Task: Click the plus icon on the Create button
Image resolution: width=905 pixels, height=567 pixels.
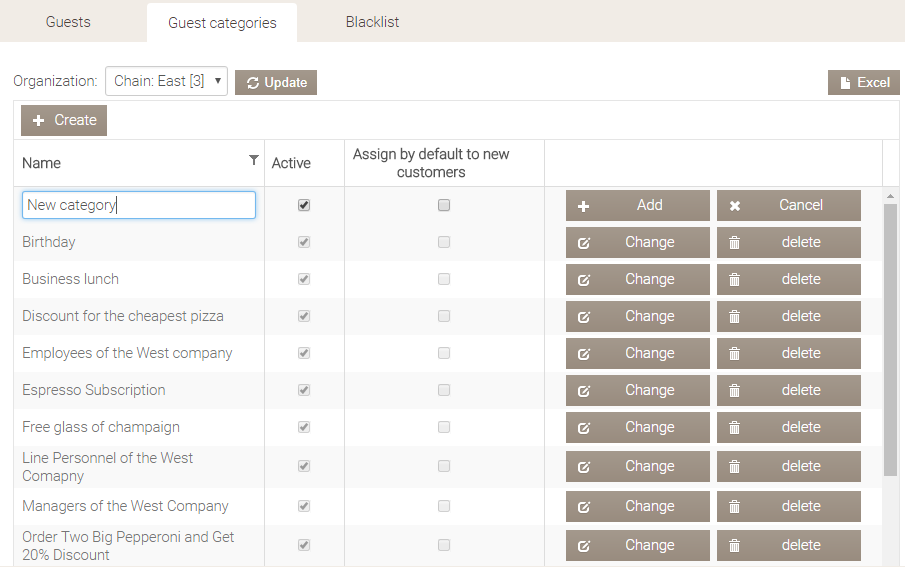Action: pos(39,121)
